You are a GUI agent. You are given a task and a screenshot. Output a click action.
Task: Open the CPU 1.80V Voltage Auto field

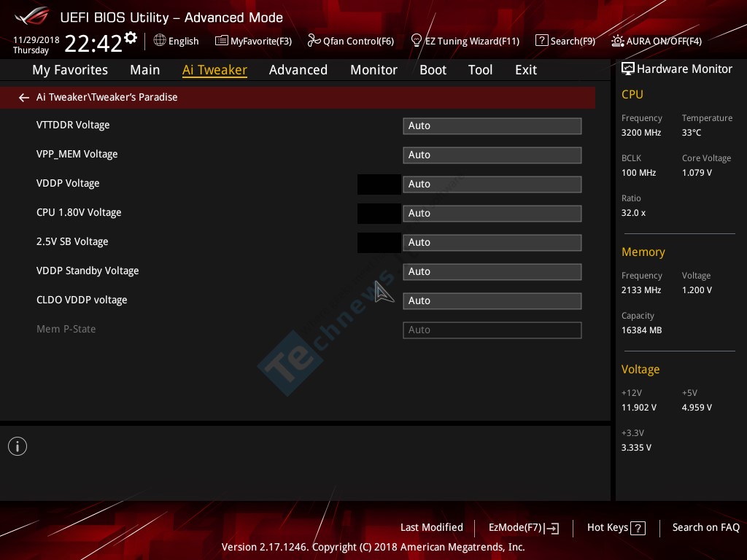[492, 214]
